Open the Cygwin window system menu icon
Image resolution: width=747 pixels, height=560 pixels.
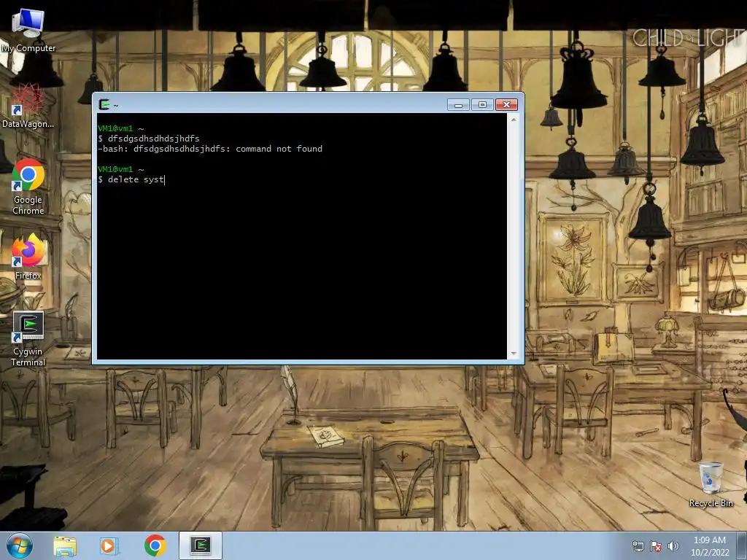click(104, 104)
